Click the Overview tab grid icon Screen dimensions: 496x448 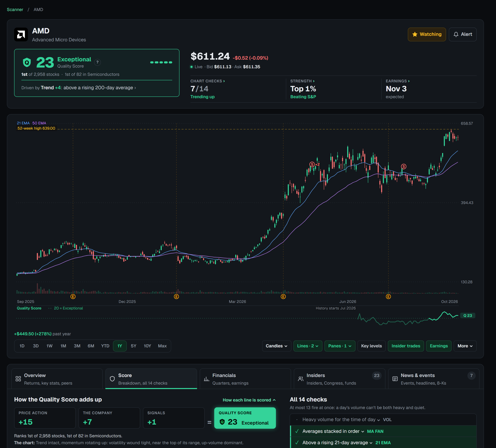coord(18,379)
